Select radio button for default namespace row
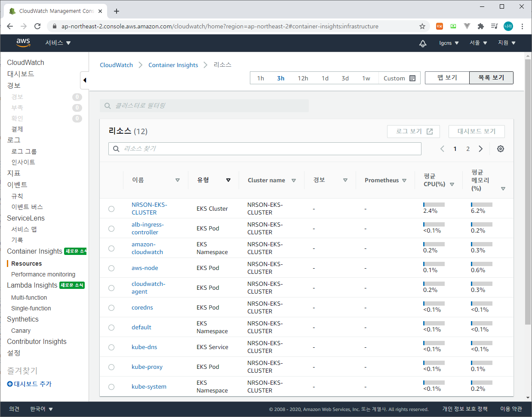Screen dimensions: 532x417 tap(111, 328)
